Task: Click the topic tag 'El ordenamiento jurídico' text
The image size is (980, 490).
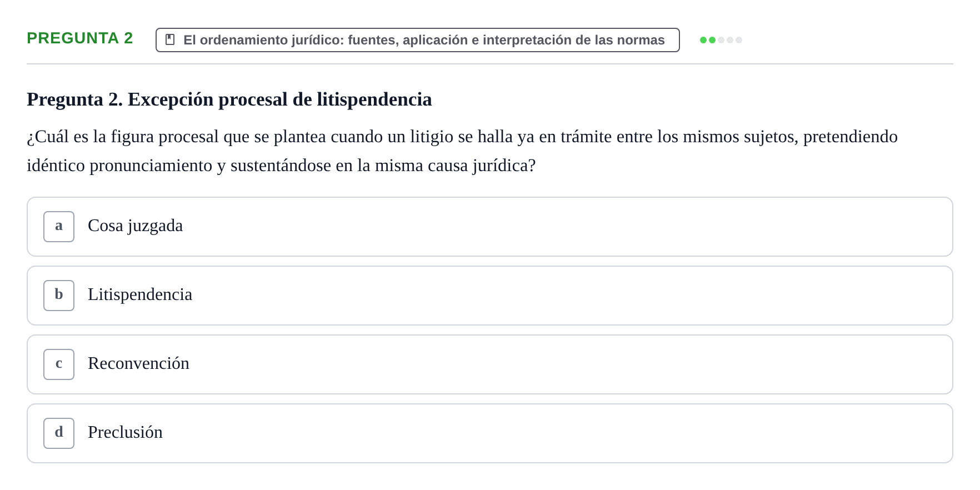Action: click(424, 40)
